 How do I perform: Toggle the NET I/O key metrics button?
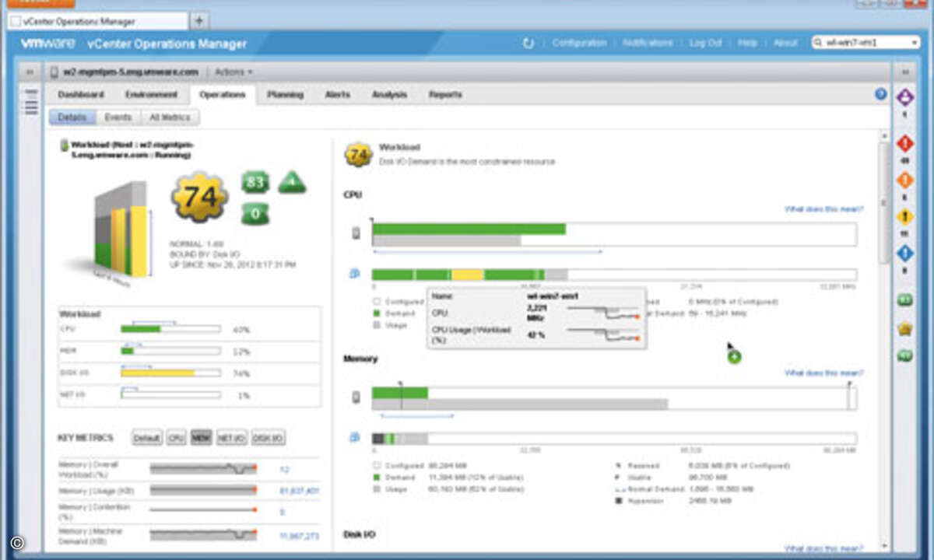(x=232, y=439)
